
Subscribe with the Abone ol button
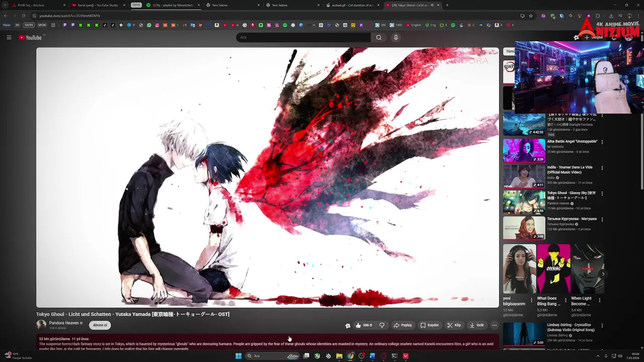pos(100,325)
